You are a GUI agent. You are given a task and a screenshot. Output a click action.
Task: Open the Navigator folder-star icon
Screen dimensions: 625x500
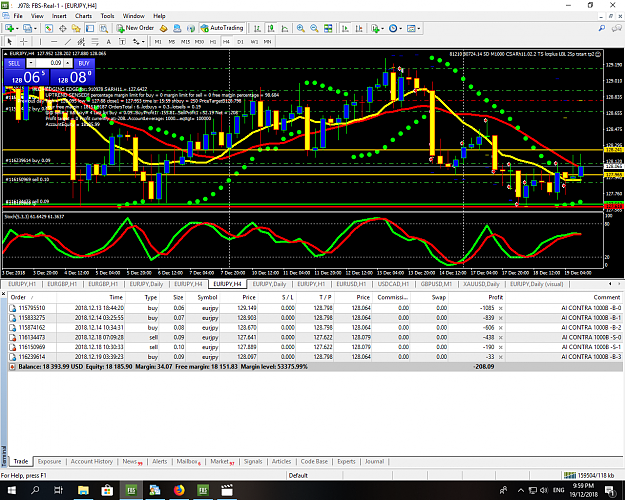point(76,28)
